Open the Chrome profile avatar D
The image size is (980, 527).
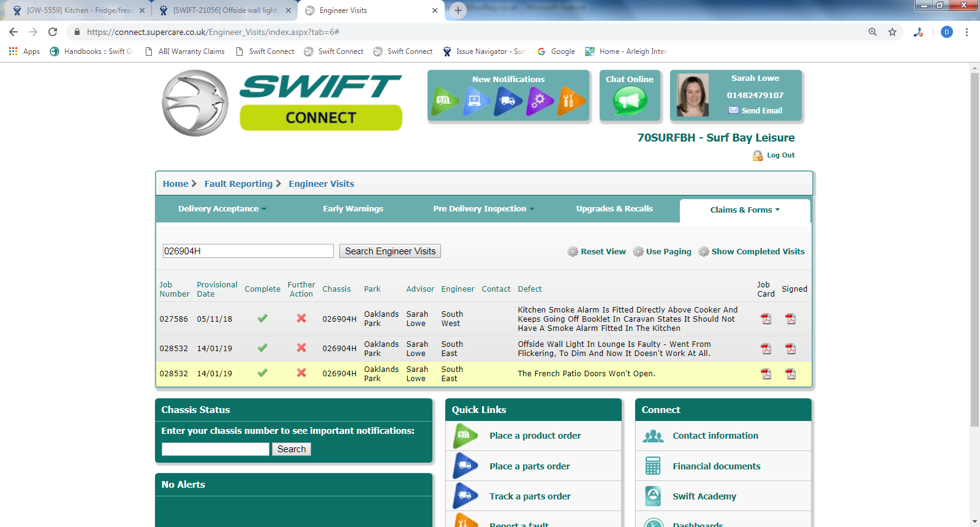[947, 32]
